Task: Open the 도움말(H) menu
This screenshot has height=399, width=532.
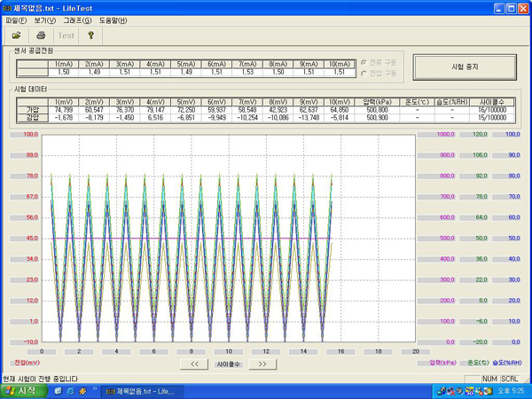Action: click(113, 20)
